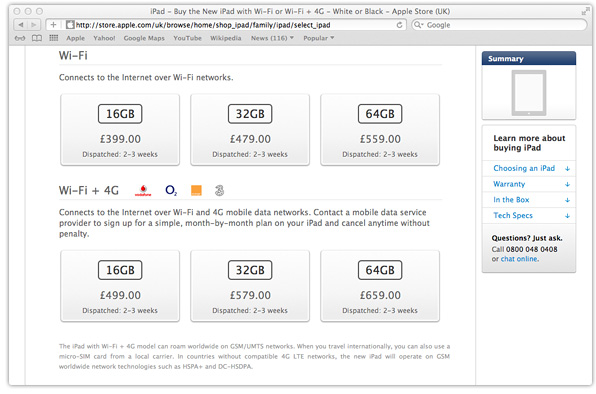Go back with the Safari back arrow
This screenshot has width=596, height=394.
coord(21,25)
